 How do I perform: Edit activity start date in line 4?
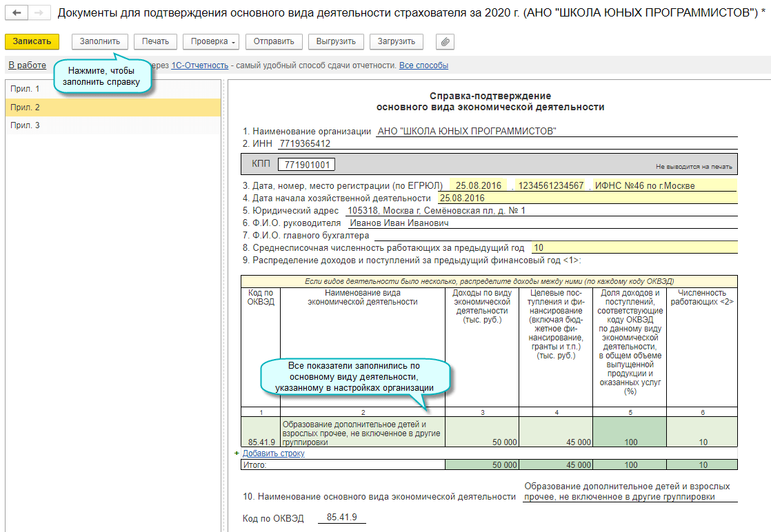[x=588, y=198]
